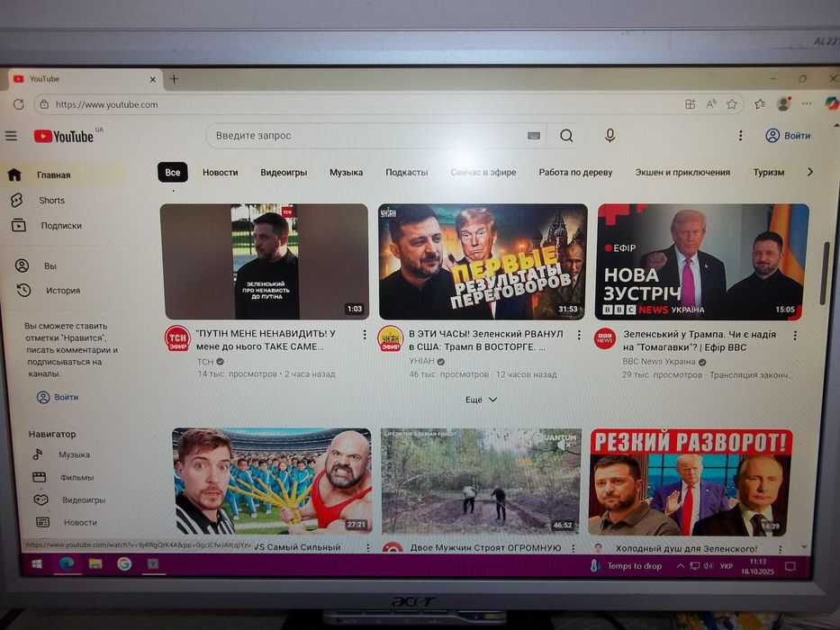Open Нова зустріч BBC News thumbnail

[x=702, y=262]
